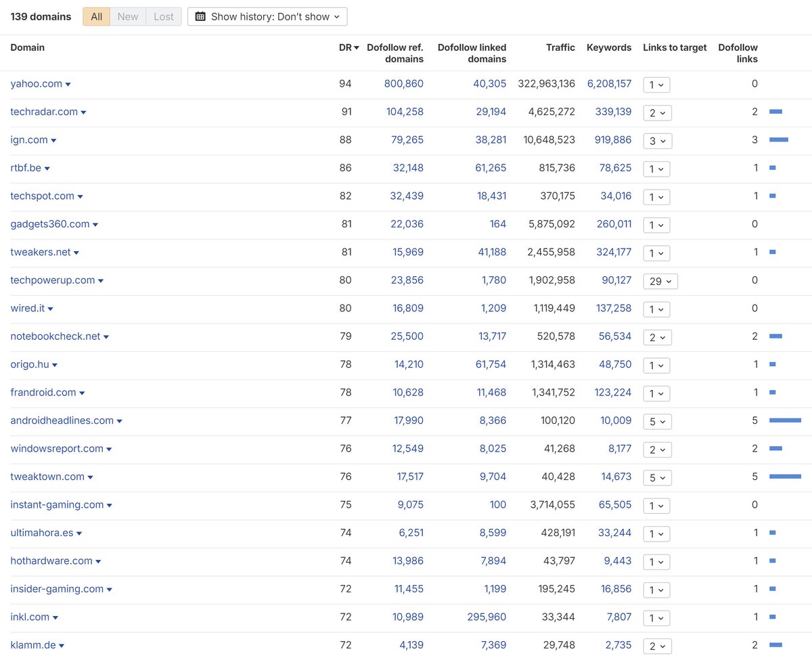Sort by Dofollow links column header
812x656 pixels.
738,53
